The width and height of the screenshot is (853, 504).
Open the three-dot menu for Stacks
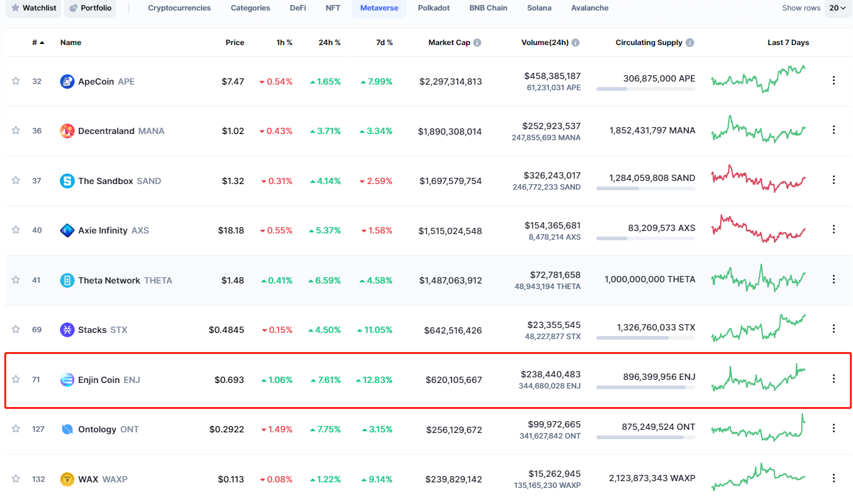pyautogui.click(x=834, y=329)
